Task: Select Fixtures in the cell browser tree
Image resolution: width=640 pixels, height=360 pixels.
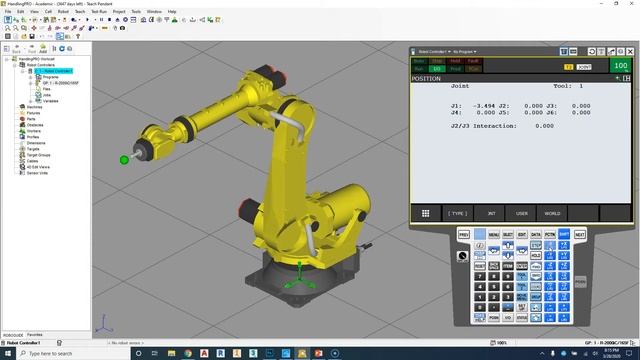Action: (x=33, y=113)
